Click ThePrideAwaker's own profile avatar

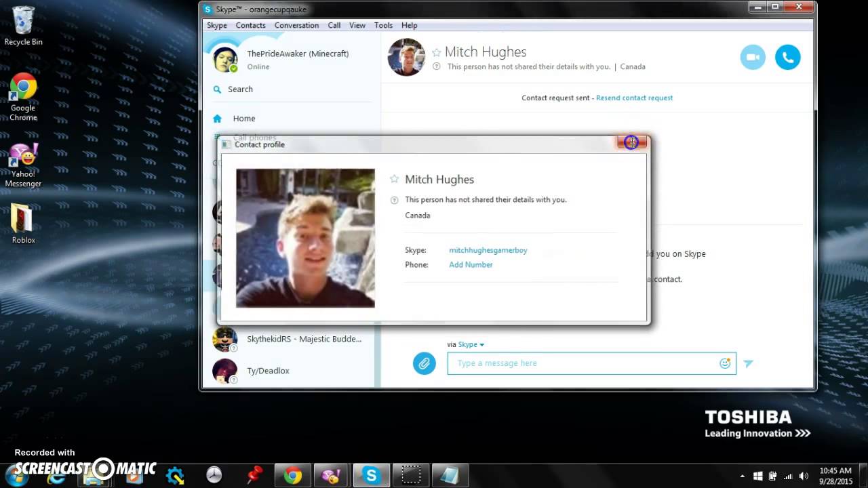pos(225,59)
